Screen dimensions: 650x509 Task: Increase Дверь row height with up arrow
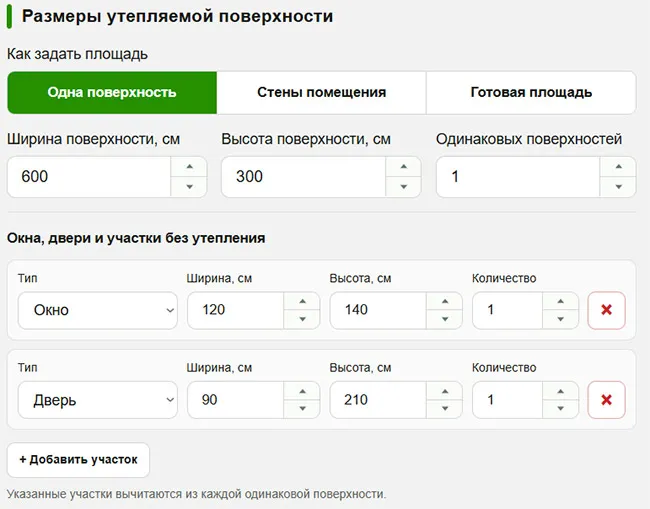coord(445,391)
